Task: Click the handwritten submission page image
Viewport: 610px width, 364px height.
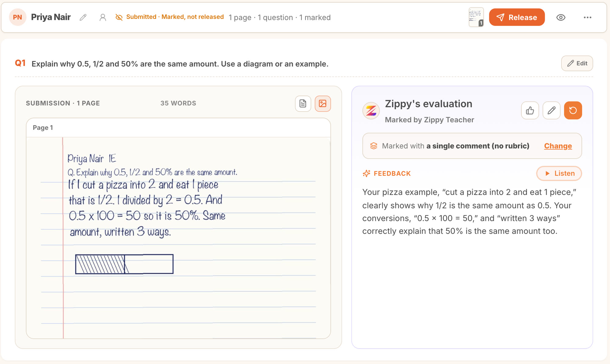Action: [x=178, y=238]
